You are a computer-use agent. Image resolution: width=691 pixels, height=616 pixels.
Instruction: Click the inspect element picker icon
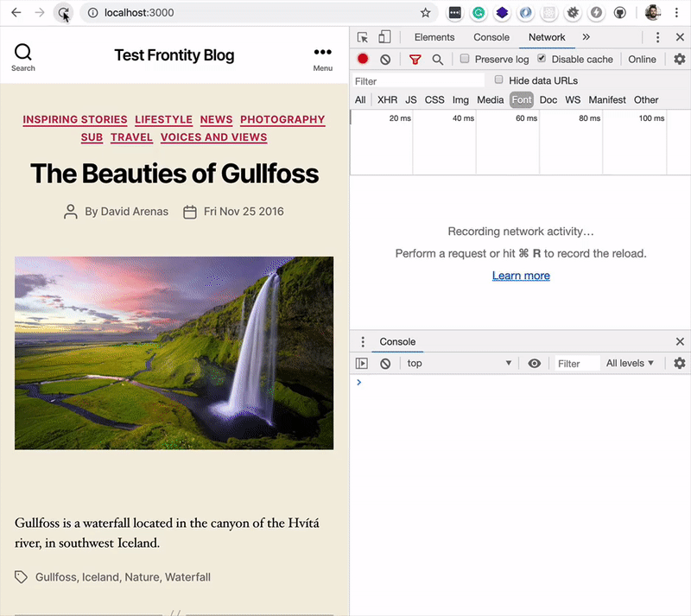pos(363,37)
